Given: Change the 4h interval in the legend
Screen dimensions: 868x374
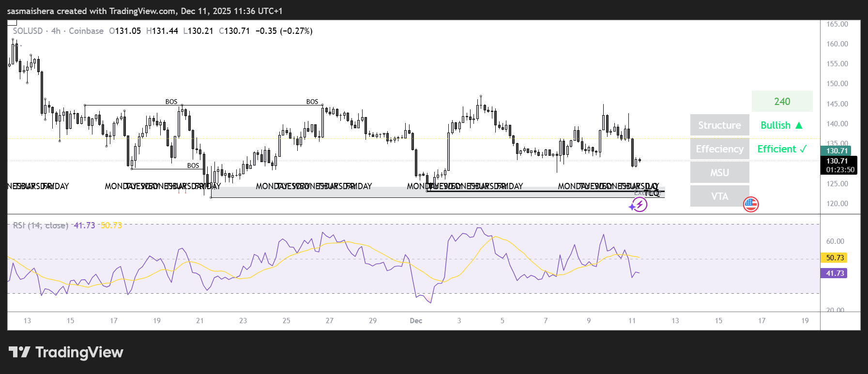Looking at the screenshot, I should point(56,31).
